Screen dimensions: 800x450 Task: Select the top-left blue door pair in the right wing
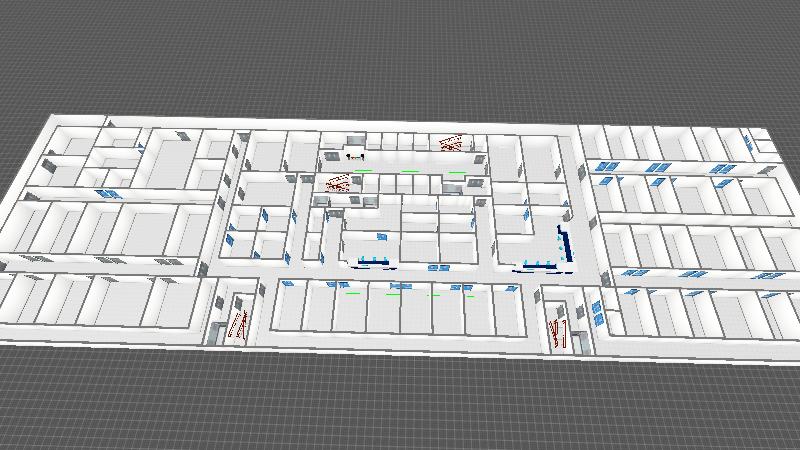tap(606, 166)
